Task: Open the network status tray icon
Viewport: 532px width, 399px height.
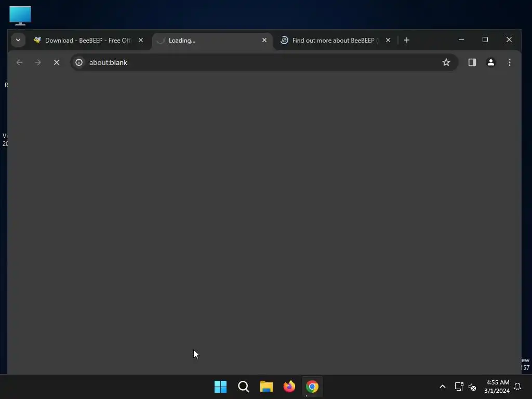Action: 459,387
